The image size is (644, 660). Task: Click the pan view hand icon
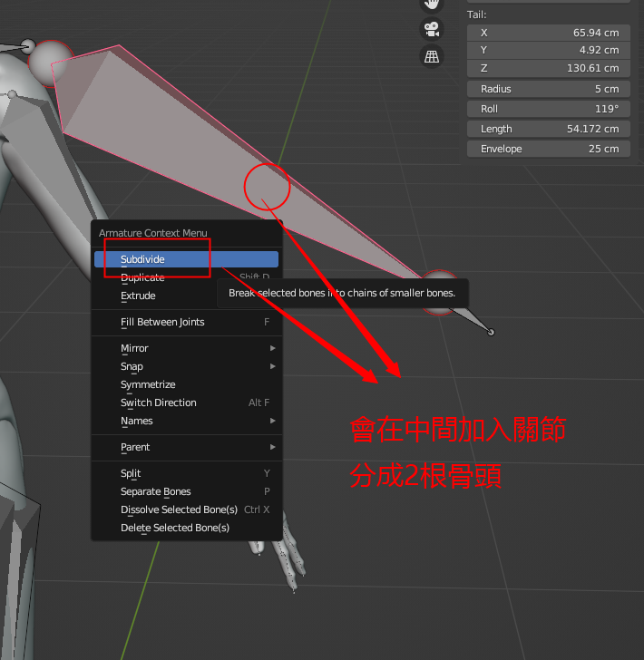(x=433, y=4)
